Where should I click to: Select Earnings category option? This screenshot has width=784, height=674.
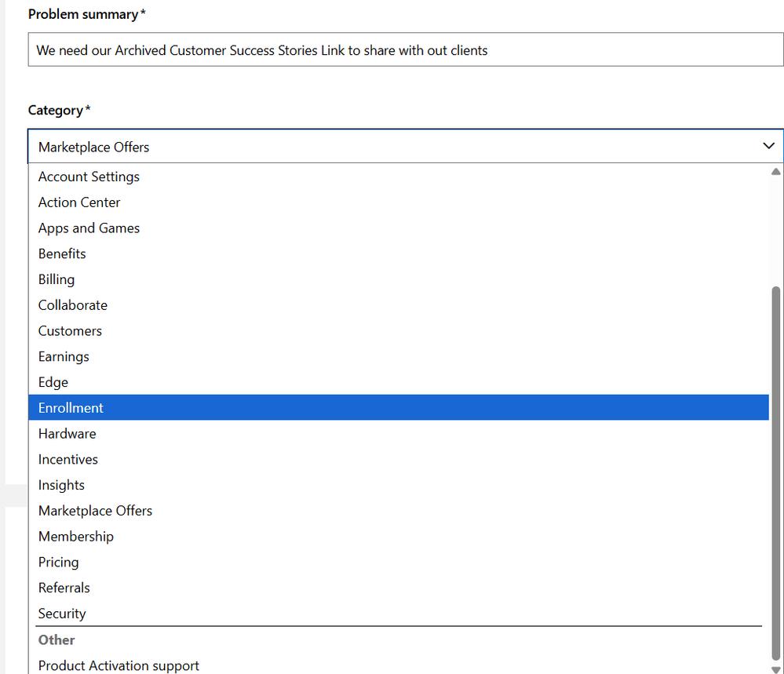pos(399,356)
